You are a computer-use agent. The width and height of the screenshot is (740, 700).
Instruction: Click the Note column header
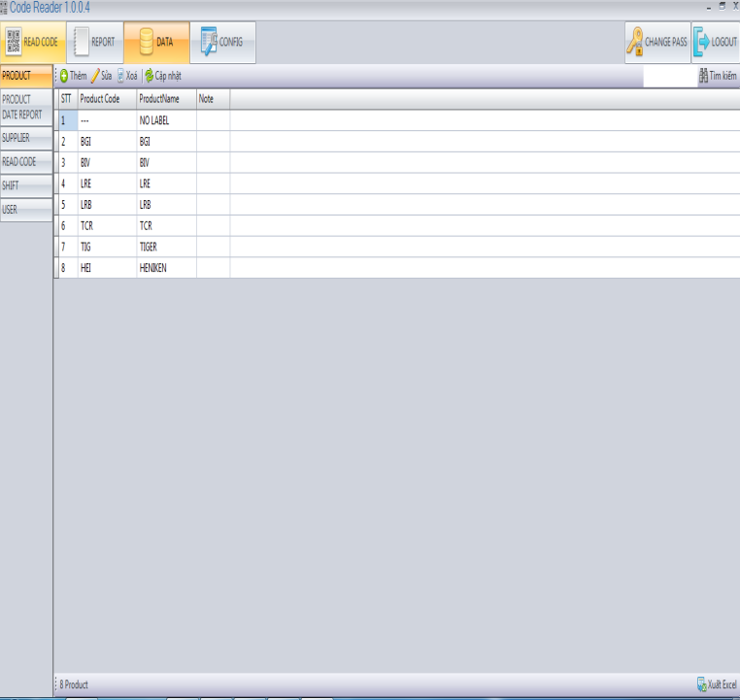point(214,99)
